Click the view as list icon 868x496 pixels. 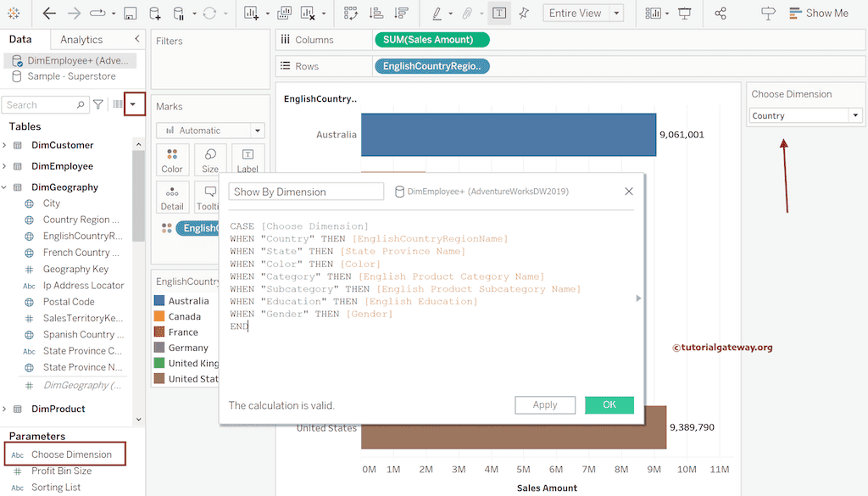(x=117, y=104)
